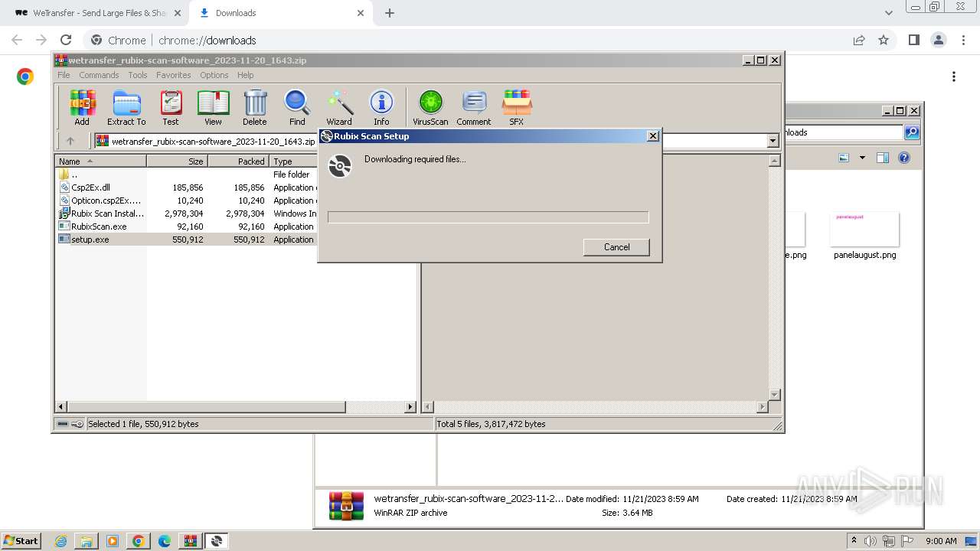Click the setup download progress bar

[x=488, y=217]
